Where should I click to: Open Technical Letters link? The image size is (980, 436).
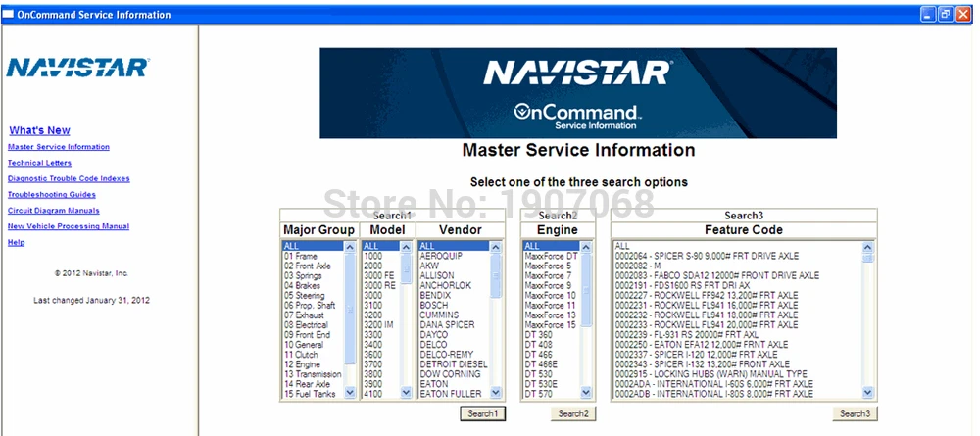point(39,163)
